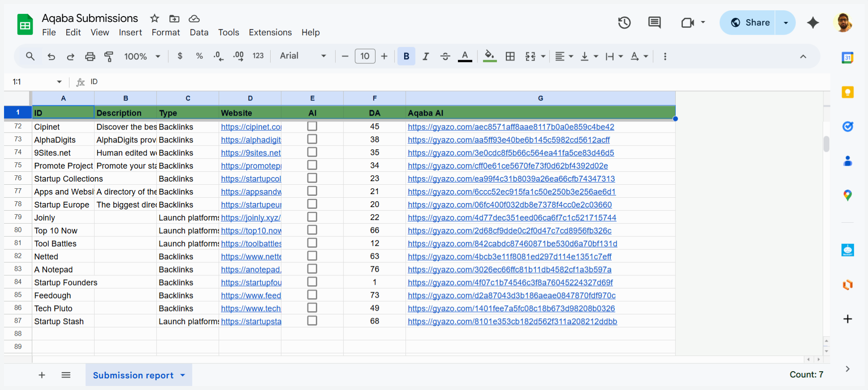
Task: Tick the AI checkbox for Feedough
Action: (x=312, y=295)
